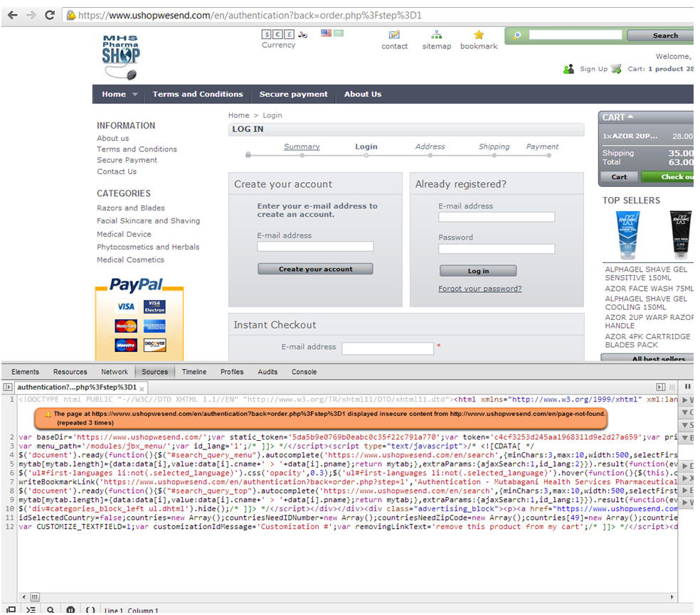Open the sitemap tree icon
This screenshot has width=700, height=615.
click(x=437, y=35)
